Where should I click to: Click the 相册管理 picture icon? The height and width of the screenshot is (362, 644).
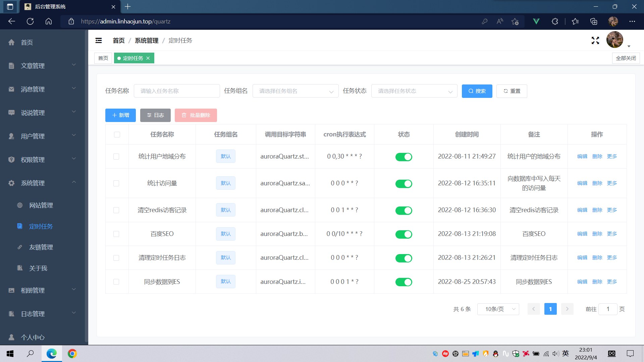pos(11,290)
